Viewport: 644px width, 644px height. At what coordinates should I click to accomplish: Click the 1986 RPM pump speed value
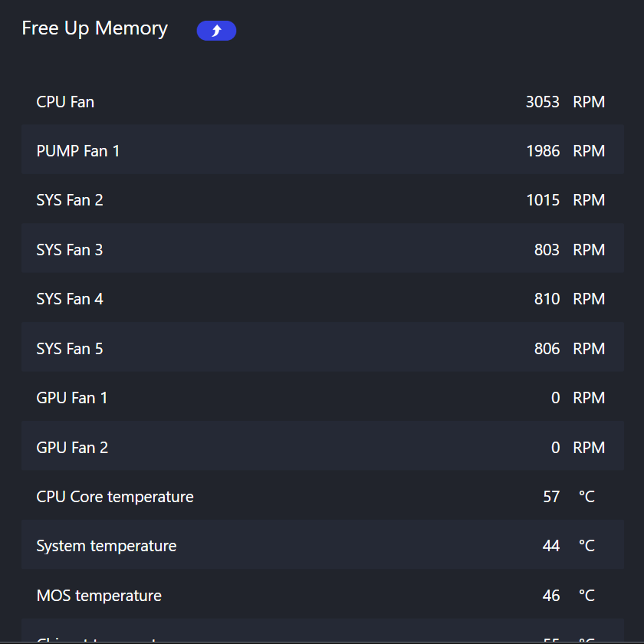point(565,151)
